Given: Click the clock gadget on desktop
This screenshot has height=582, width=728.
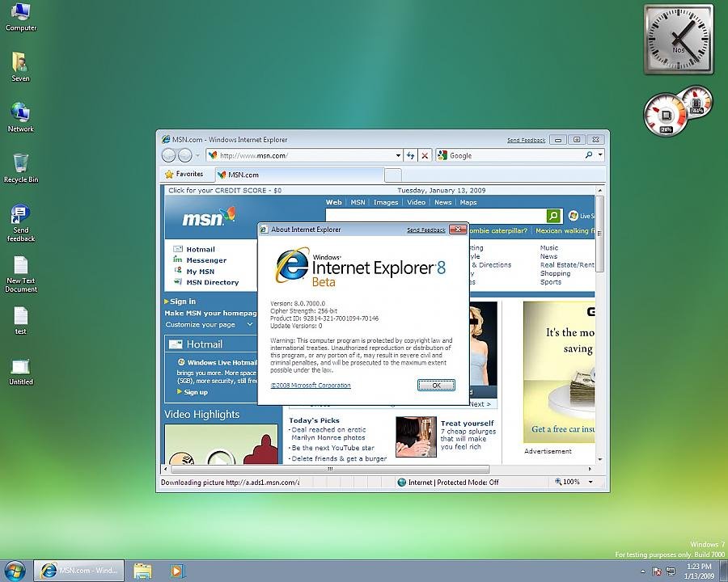Looking at the screenshot, I should pos(679,40).
